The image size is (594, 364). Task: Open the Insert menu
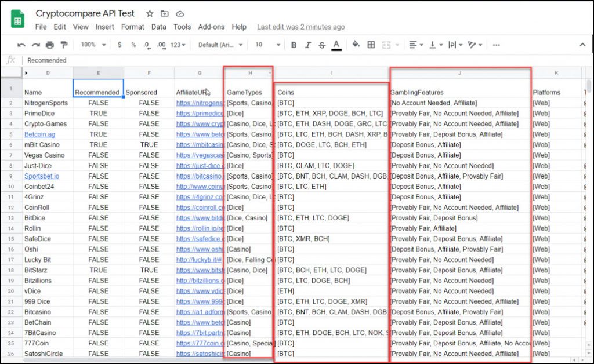click(x=104, y=27)
